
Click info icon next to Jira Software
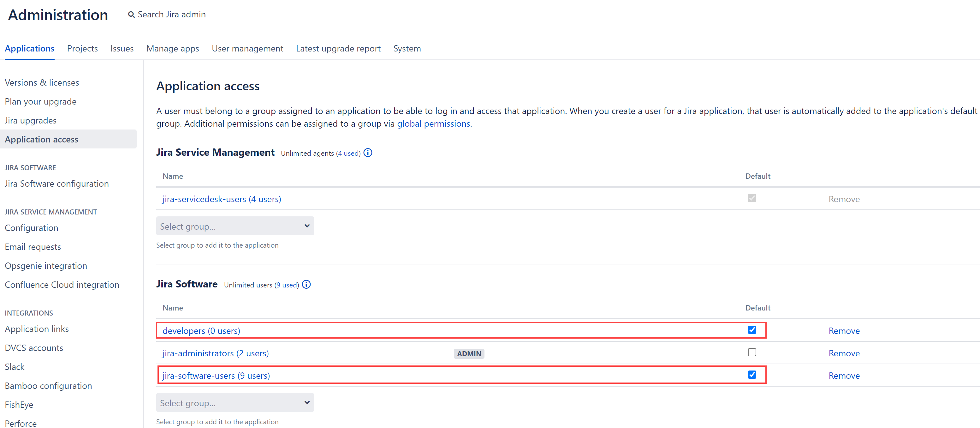tap(306, 285)
